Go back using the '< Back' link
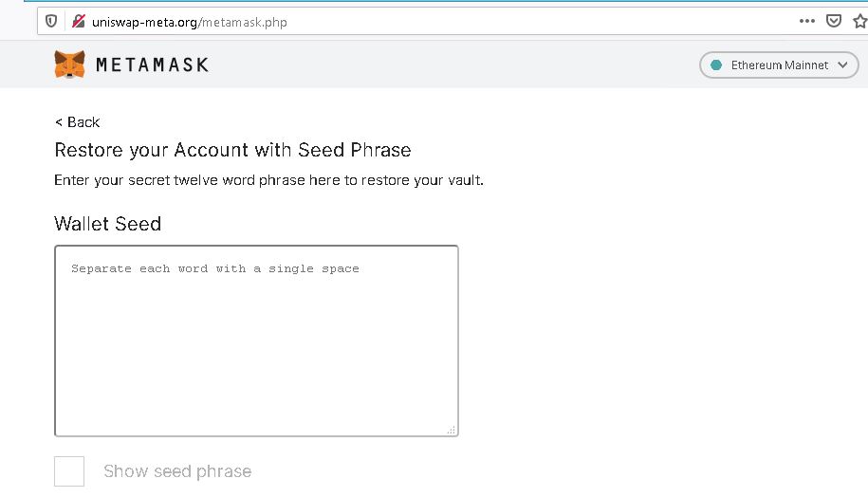This screenshot has width=868, height=497. click(78, 121)
